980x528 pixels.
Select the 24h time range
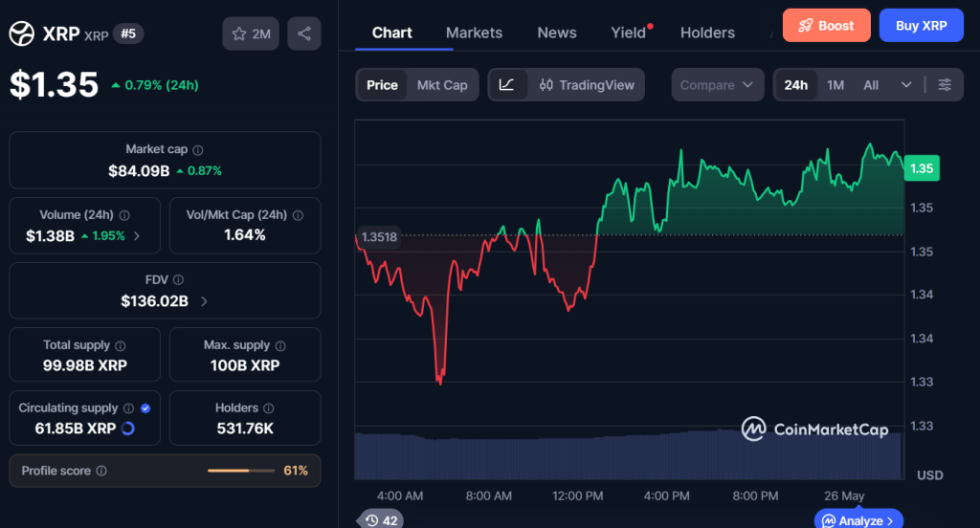795,85
